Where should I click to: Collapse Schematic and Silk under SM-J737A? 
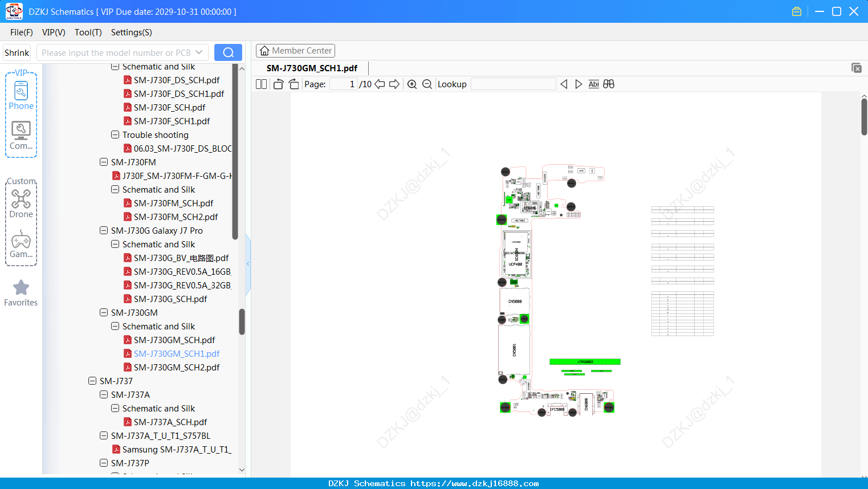[115, 409]
